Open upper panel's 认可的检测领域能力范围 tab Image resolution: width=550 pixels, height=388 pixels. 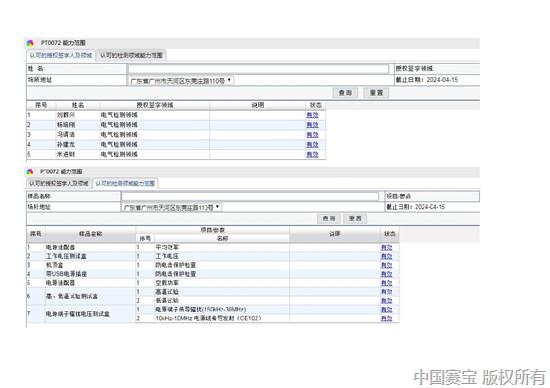pos(131,55)
